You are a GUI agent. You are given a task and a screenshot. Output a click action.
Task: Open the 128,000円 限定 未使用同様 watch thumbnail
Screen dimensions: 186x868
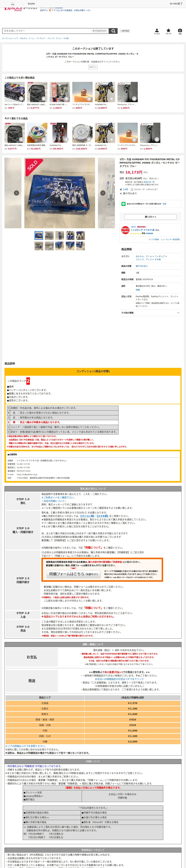tap(82, 133)
